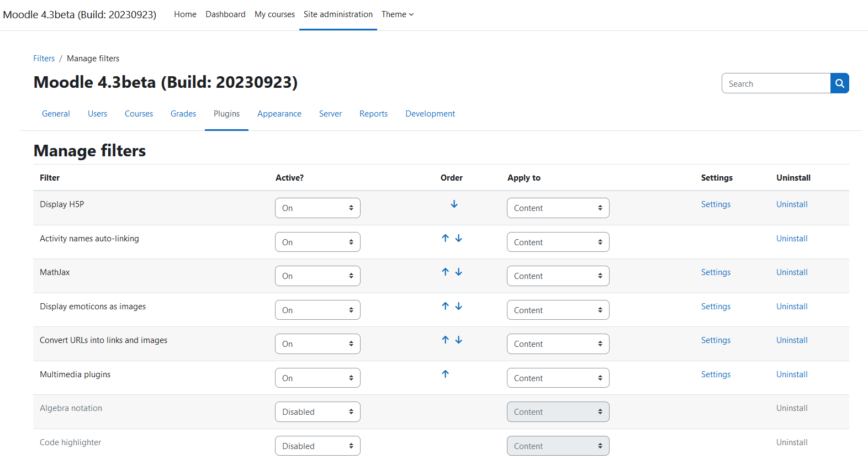The width and height of the screenshot is (868, 459).
Task: Click the Filters breadcrumb link
Action: click(44, 59)
